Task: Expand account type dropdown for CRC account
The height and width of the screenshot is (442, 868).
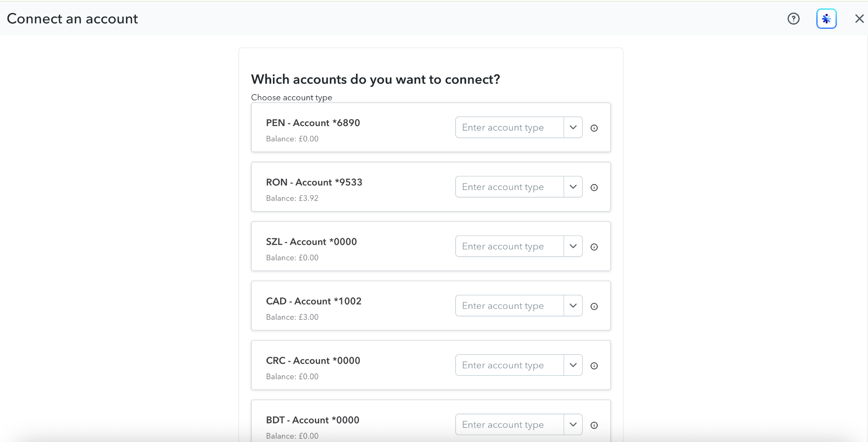Action: point(573,365)
